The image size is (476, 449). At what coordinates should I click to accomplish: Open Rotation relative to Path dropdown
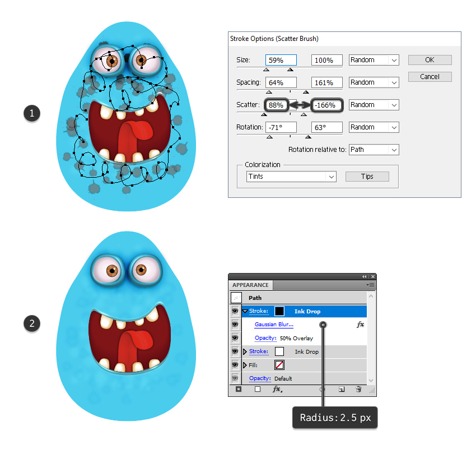pyautogui.click(x=374, y=150)
